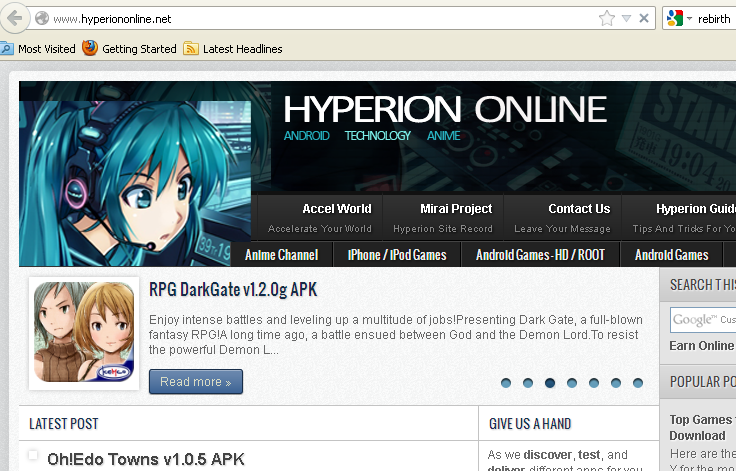This screenshot has height=471, width=736.
Task: Open the Accel World menu item
Action: [x=320, y=217]
